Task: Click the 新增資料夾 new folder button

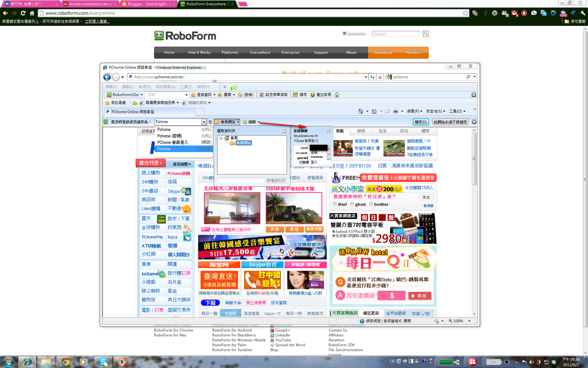Action: tap(276, 180)
